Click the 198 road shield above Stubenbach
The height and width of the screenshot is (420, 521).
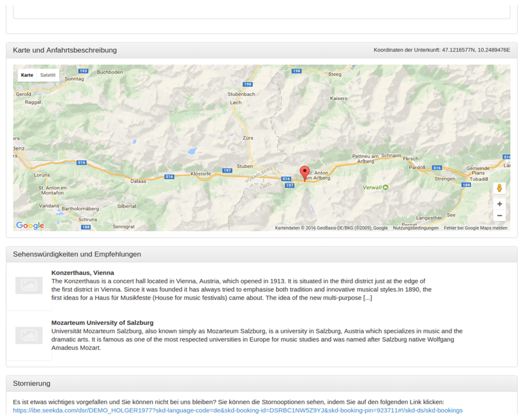click(x=247, y=84)
